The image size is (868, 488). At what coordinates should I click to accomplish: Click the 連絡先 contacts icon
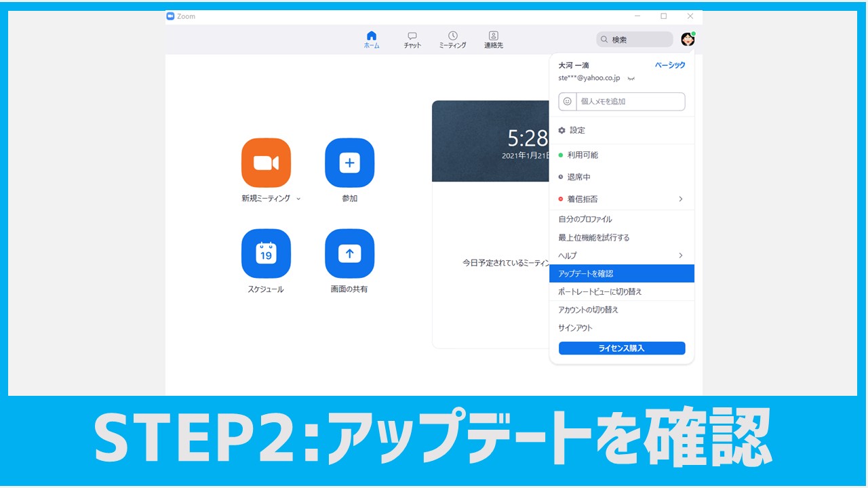pos(493,39)
